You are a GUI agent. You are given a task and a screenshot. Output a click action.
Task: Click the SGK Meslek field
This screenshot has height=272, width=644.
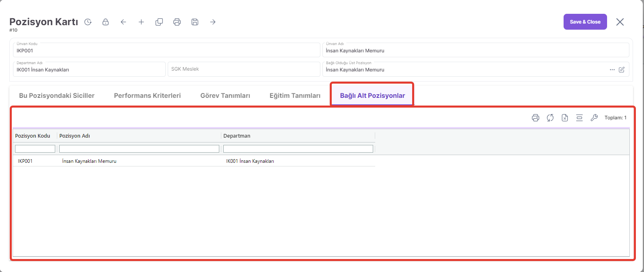tap(244, 69)
